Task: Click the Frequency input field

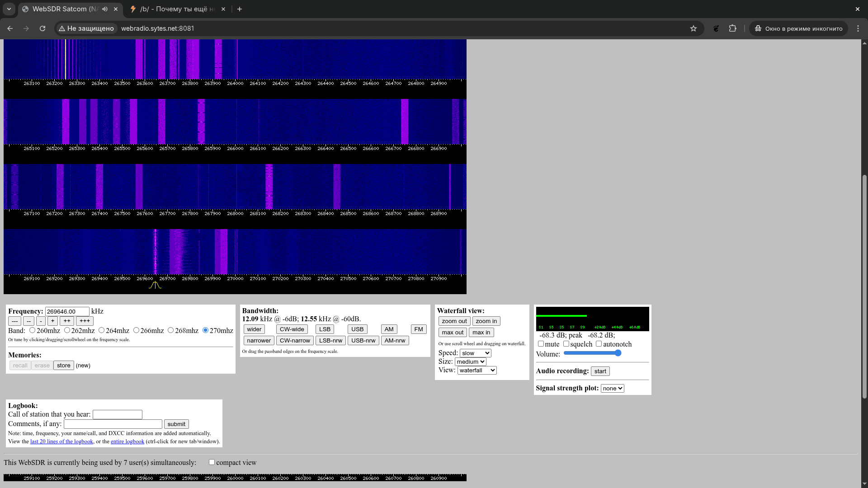Action: 67,312
